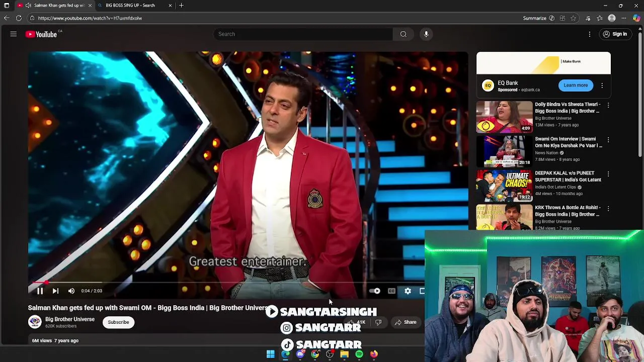Viewport: 644px width, 362px height.
Task: Click Learn more on EQ Bank ad
Action: click(x=576, y=85)
